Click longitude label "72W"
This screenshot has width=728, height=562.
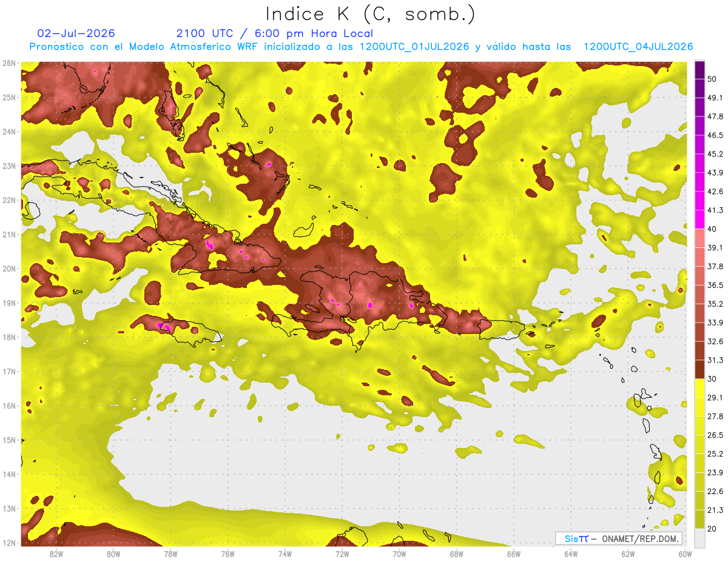click(x=342, y=554)
